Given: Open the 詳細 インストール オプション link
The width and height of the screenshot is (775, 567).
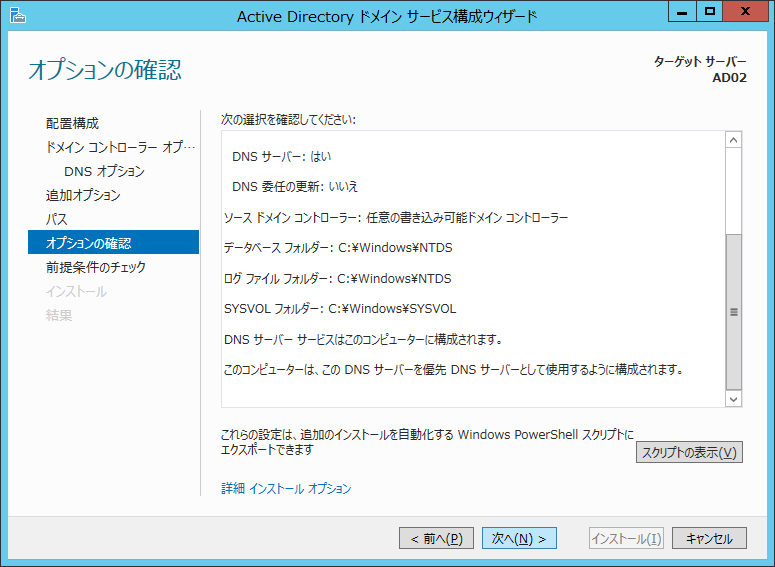Looking at the screenshot, I should 286,489.
